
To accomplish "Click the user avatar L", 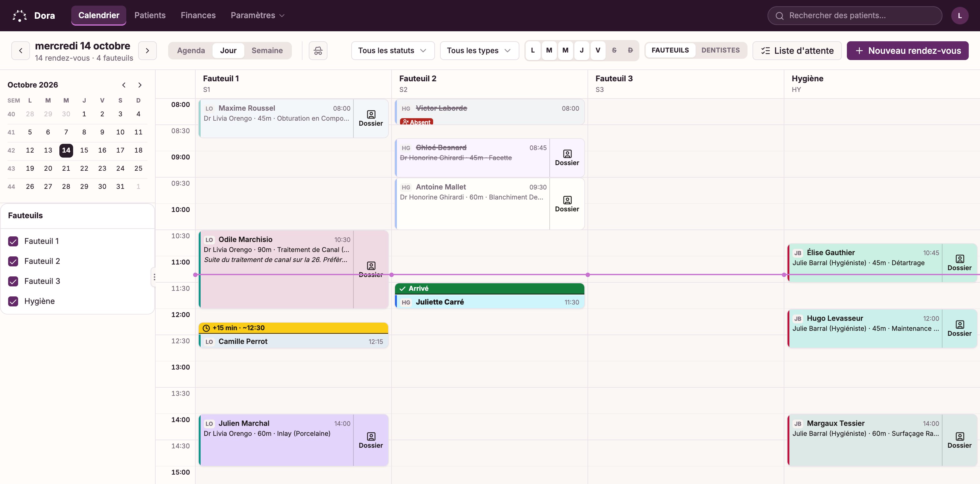I will 959,16.
